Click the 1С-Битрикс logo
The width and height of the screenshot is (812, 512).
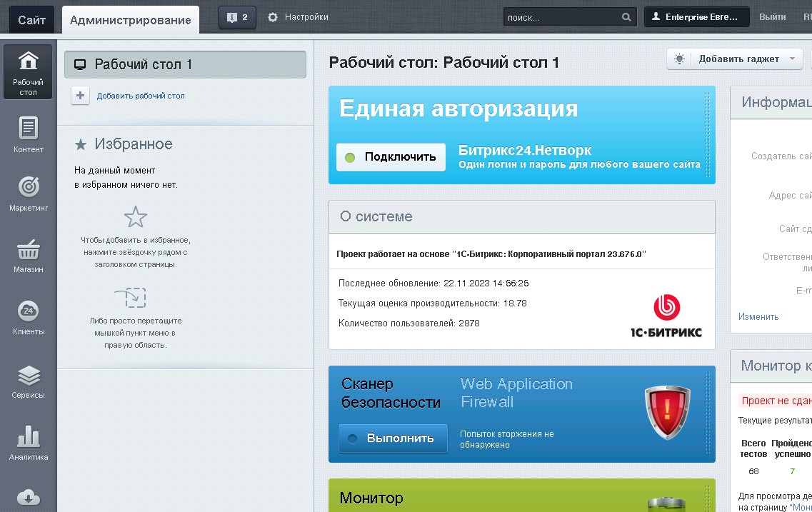(666, 316)
